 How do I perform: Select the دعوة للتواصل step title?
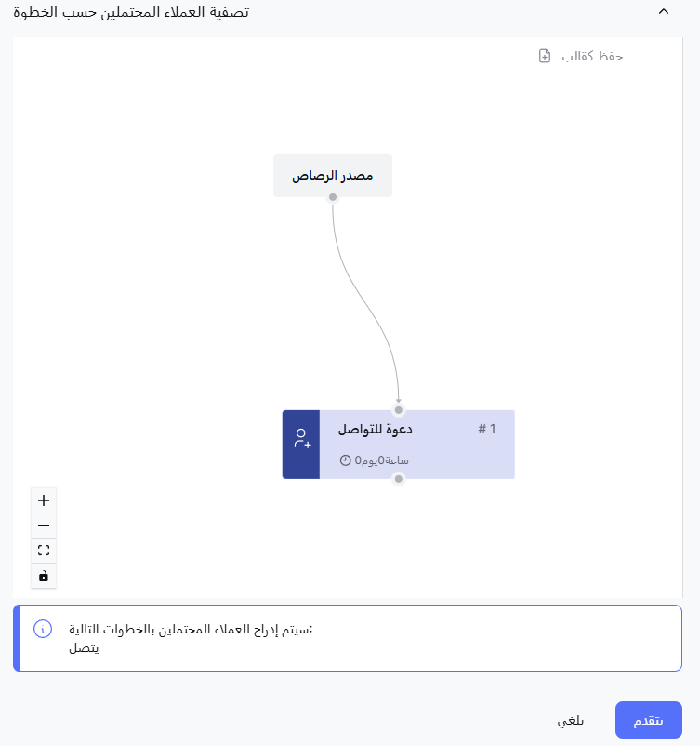(375, 429)
